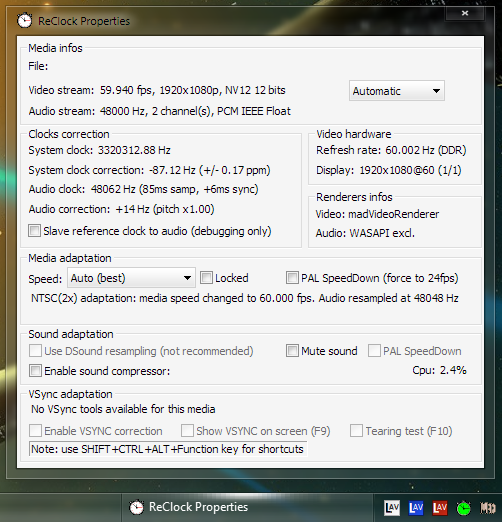The image size is (502, 522).
Task: Click the Speed: label
Action: (x=45, y=279)
